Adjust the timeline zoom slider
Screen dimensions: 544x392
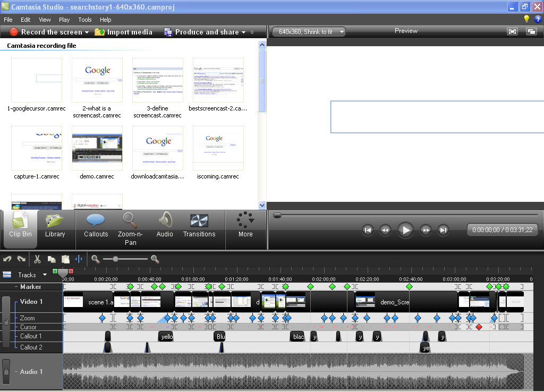(x=116, y=259)
